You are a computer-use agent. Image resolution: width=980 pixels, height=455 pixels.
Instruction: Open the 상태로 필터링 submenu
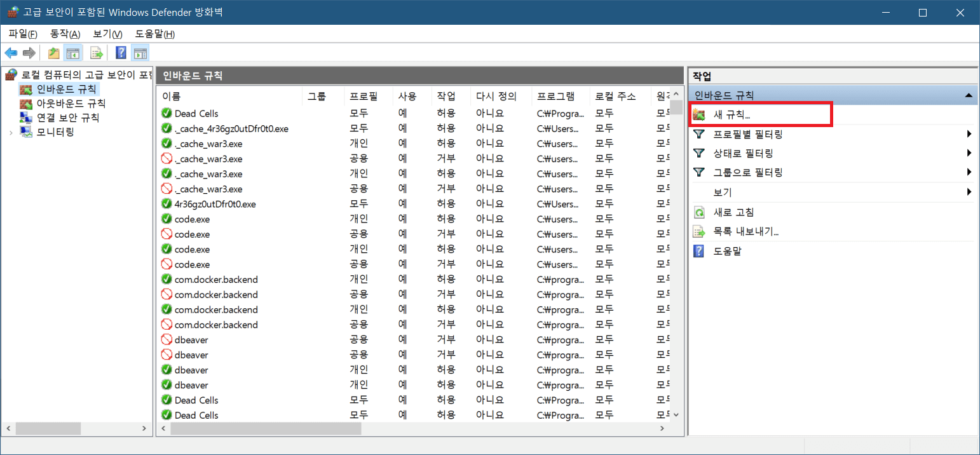pyautogui.click(x=743, y=153)
